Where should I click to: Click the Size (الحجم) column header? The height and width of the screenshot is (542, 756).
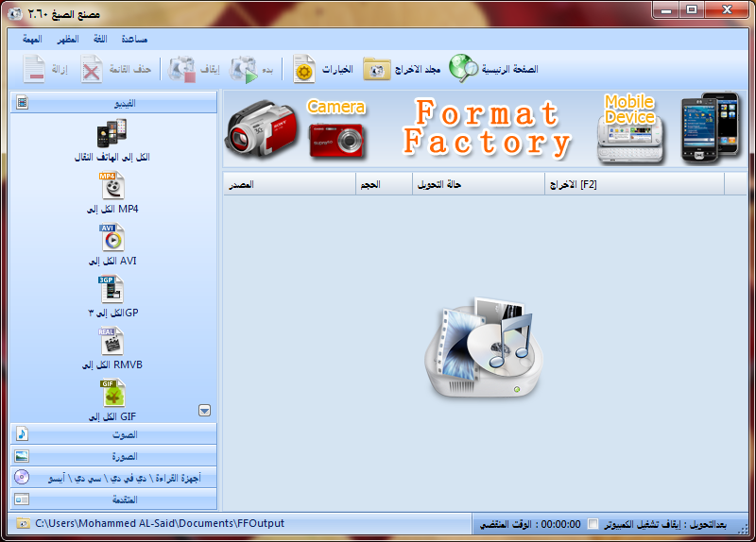[385, 184]
